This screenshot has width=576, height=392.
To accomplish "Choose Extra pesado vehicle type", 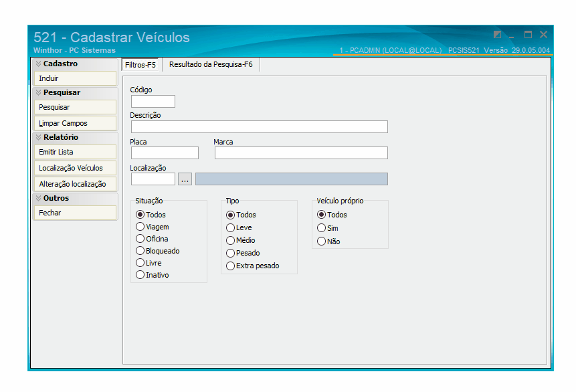I will tap(253, 266).
